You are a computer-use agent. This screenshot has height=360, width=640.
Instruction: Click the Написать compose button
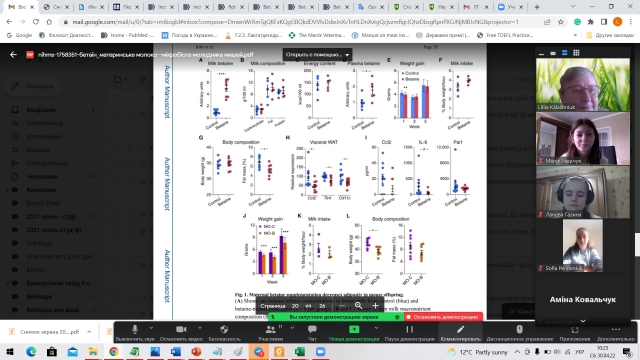coord(35,86)
